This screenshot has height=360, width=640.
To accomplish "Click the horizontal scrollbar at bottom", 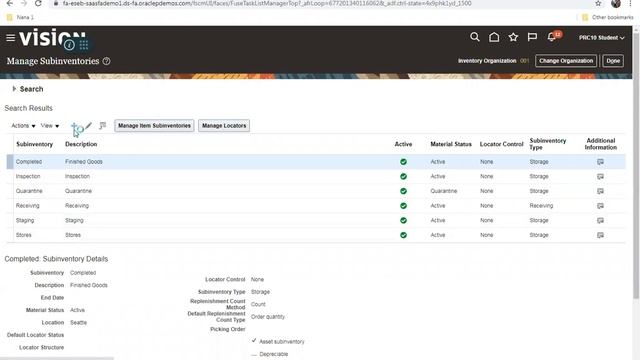I will click(57, 358).
